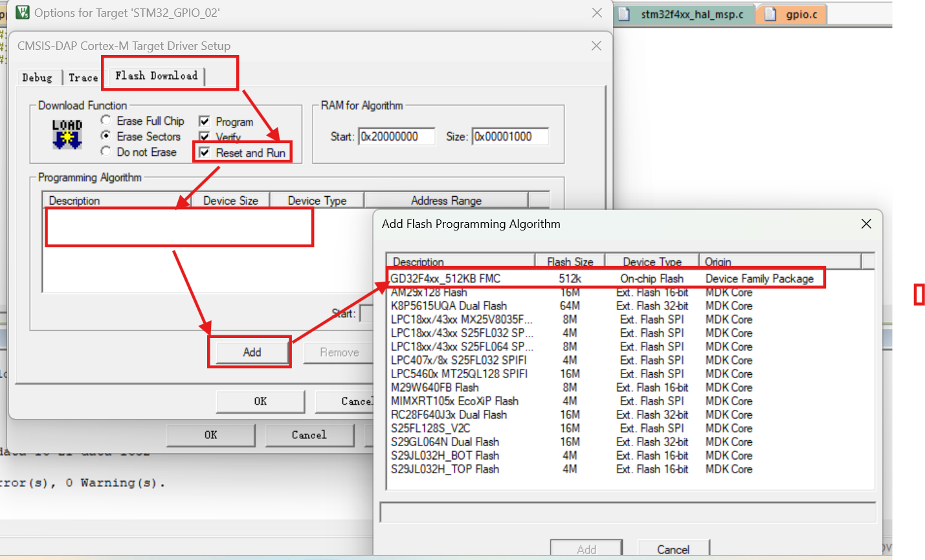Click Add in Add Flash Programming Algorithm dialog
Viewport: 925px width, 560px height.
coord(586,549)
